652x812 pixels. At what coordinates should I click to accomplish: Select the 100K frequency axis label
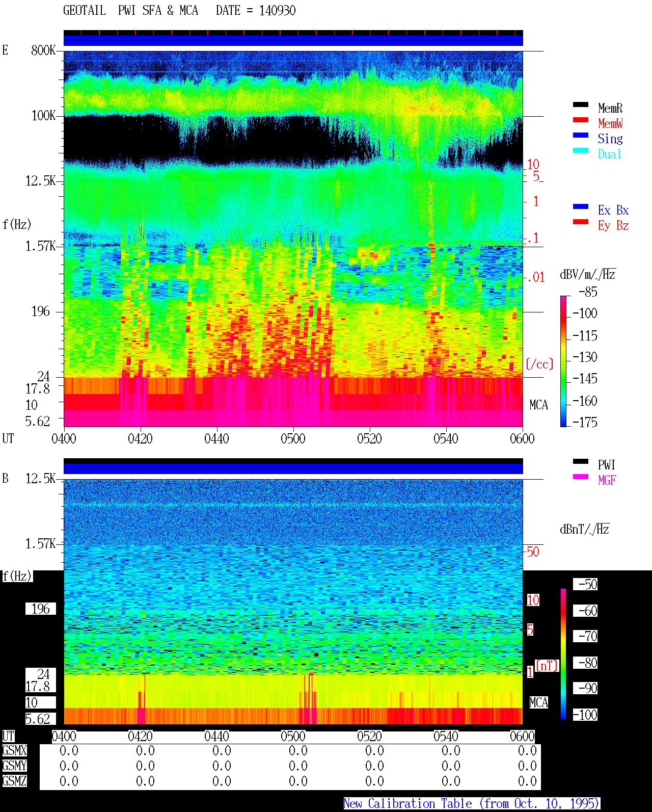click(x=43, y=116)
